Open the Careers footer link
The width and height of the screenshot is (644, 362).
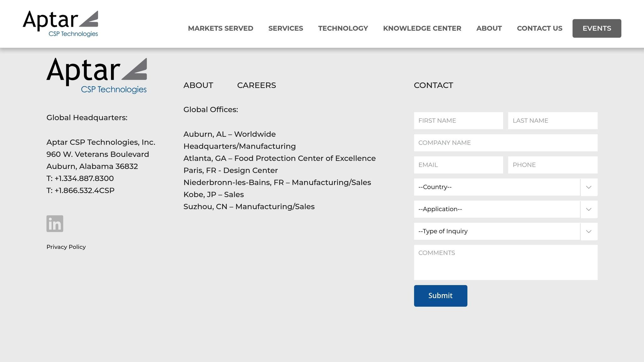pyautogui.click(x=257, y=85)
